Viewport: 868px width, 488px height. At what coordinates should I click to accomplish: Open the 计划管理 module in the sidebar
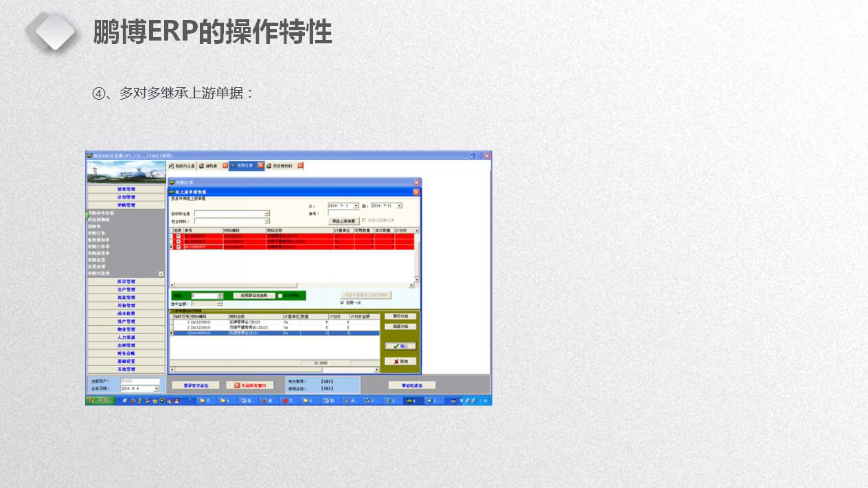[126, 197]
